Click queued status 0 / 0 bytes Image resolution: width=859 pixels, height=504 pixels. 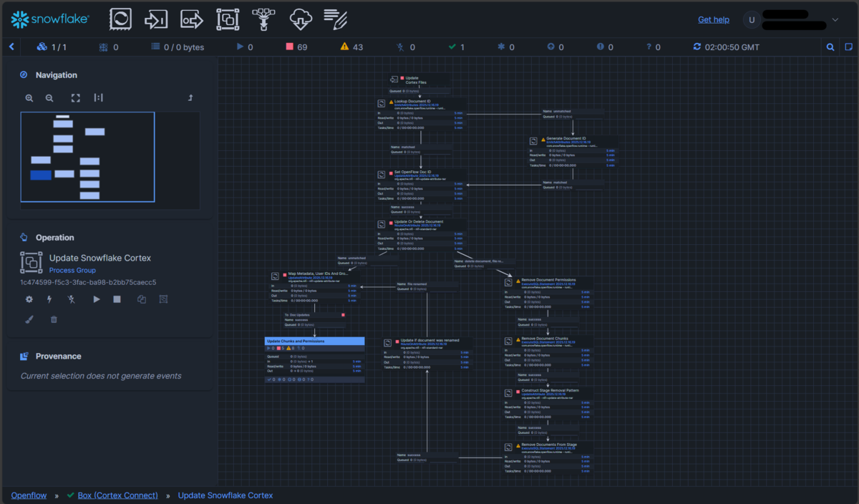point(178,47)
